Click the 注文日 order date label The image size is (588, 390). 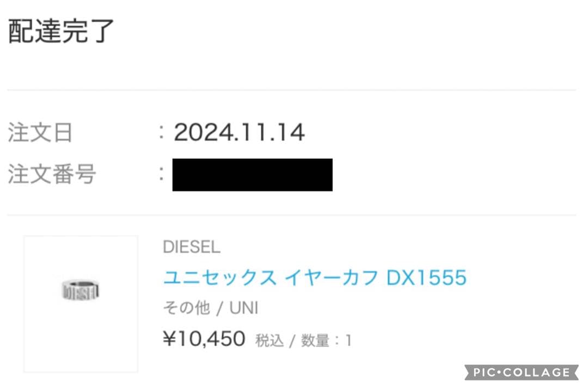point(39,132)
